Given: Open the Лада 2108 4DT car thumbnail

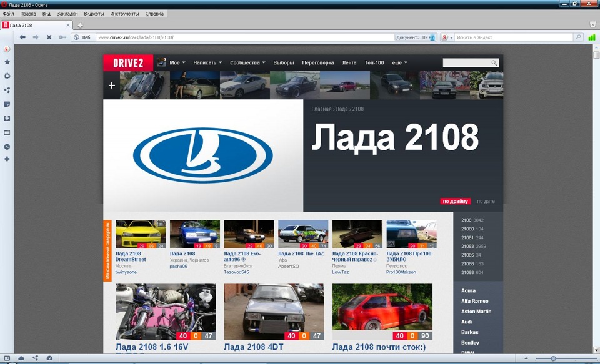Looking at the screenshot, I should [274, 312].
